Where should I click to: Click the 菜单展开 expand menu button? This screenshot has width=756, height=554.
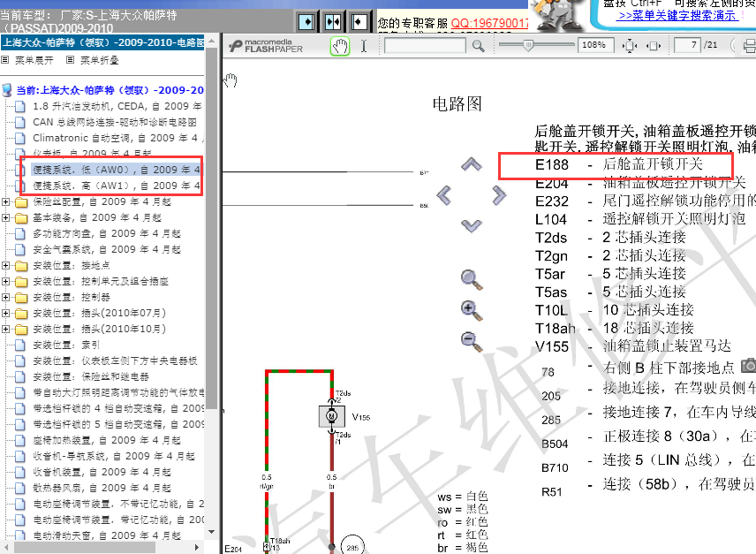(27, 60)
